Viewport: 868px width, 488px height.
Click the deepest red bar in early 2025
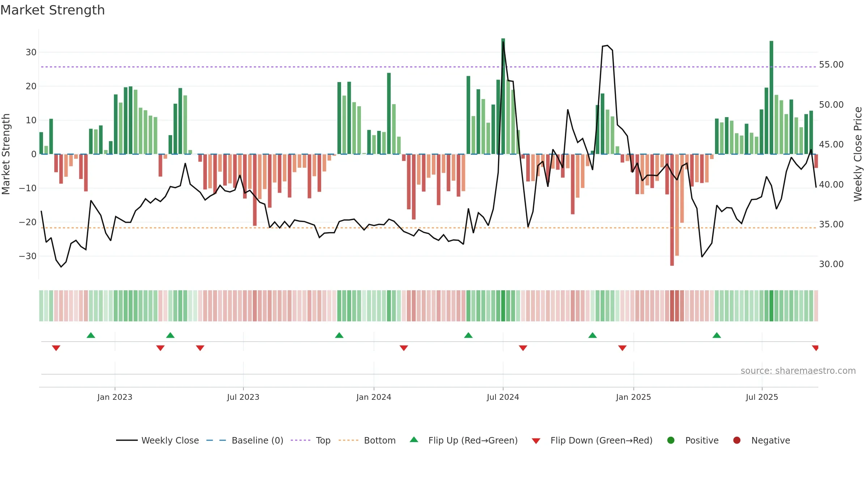pyautogui.click(x=672, y=210)
